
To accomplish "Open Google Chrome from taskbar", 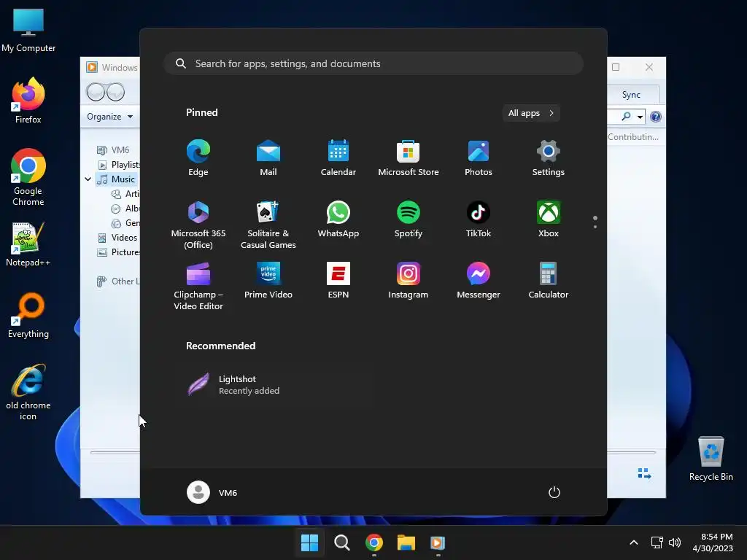I will tap(374, 542).
